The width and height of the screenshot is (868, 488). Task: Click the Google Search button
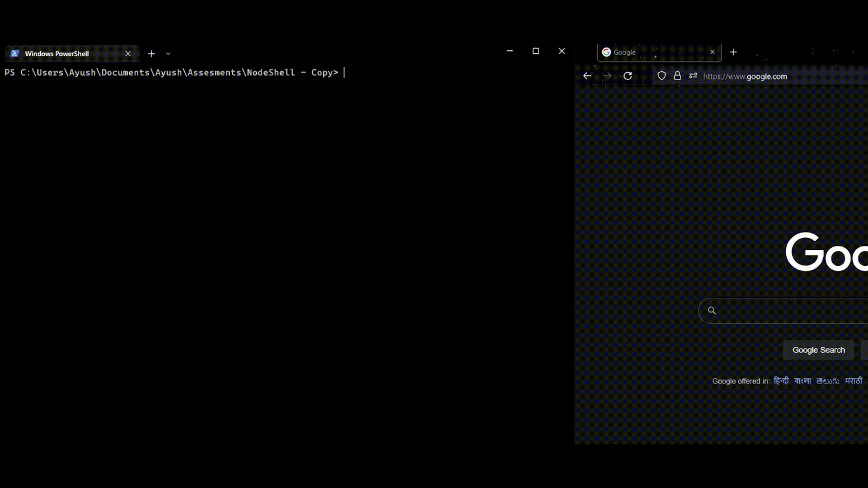818,350
